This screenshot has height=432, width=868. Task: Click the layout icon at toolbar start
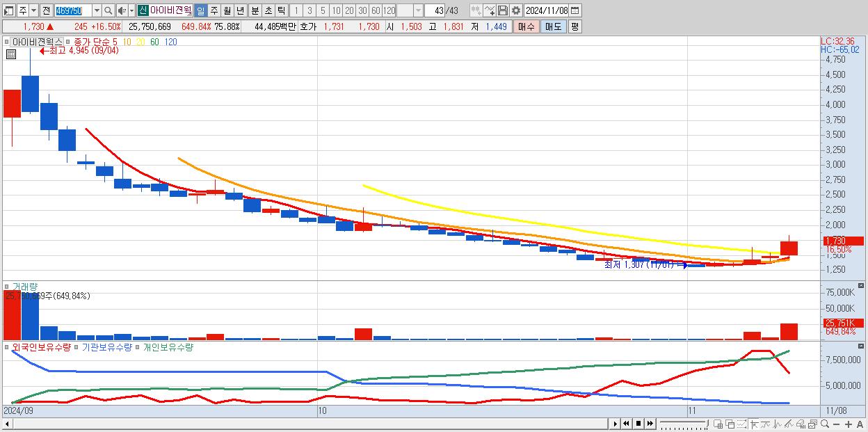pos(9,10)
